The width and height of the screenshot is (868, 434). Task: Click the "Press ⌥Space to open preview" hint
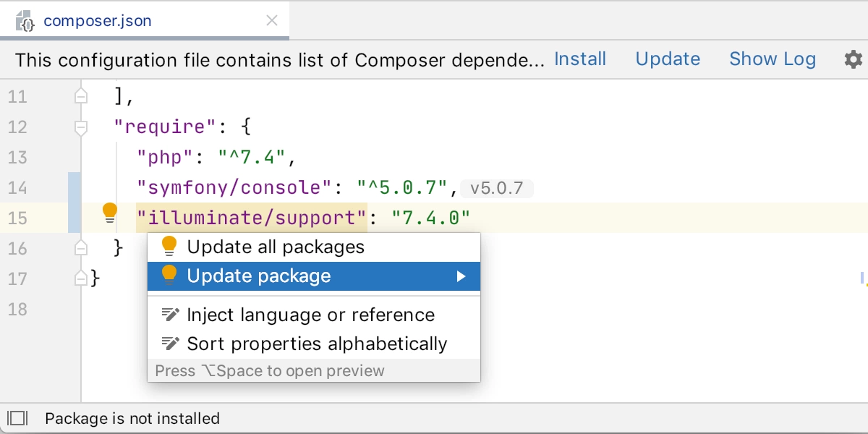coord(270,371)
